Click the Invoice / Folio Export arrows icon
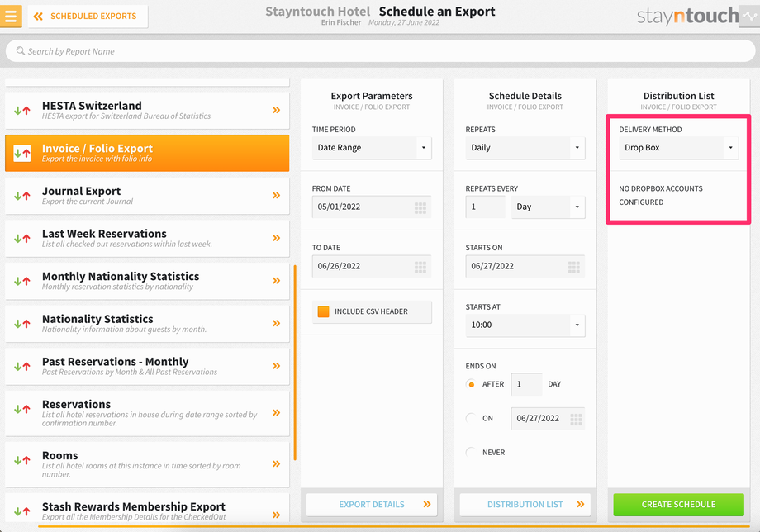Image resolution: width=760 pixels, height=532 pixels. pyautogui.click(x=22, y=153)
